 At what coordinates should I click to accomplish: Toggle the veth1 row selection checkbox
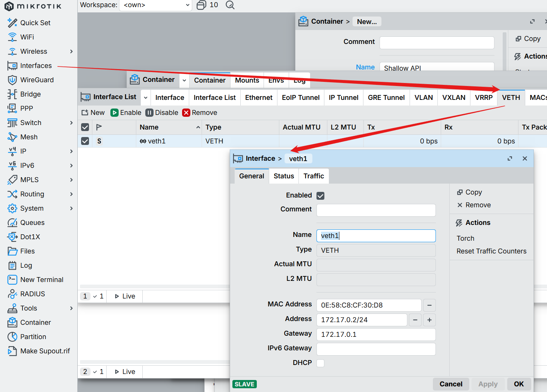85,141
